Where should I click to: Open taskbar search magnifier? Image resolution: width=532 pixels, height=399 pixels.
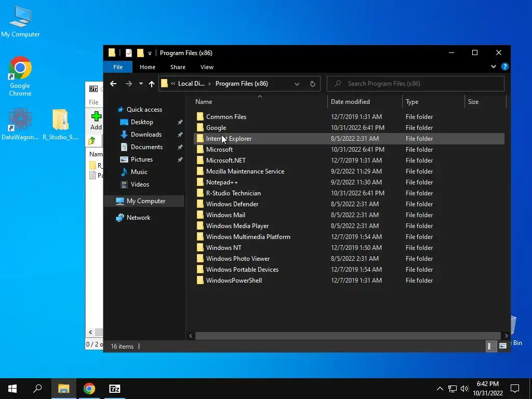[37, 389]
